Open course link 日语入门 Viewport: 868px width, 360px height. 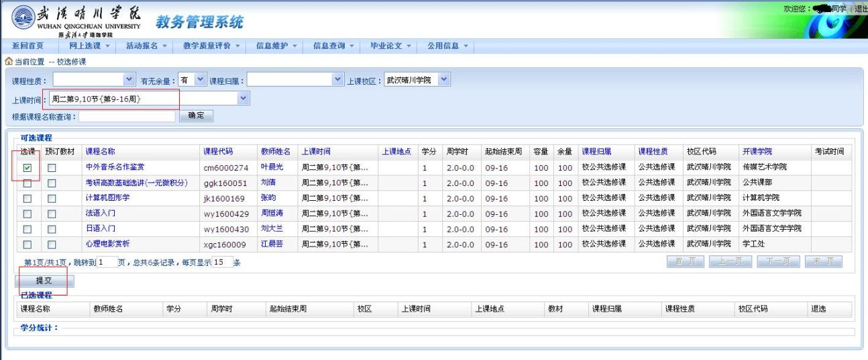click(x=100, y=228)
